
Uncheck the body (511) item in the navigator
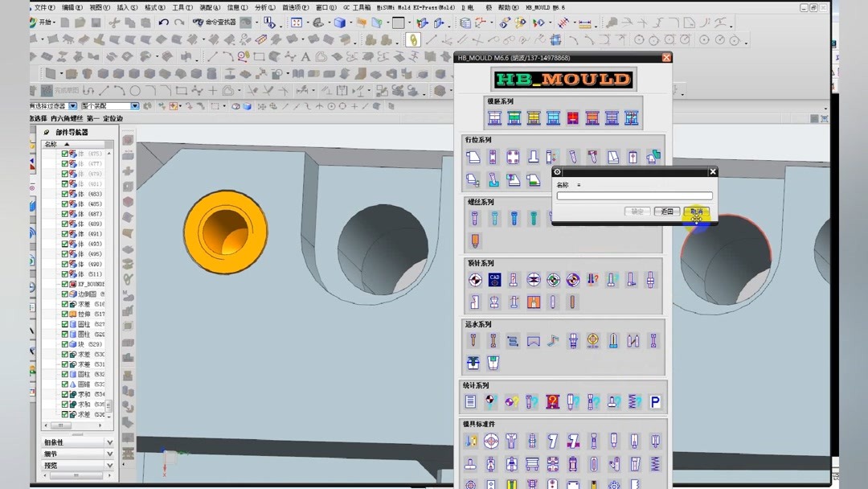point(65,274)
